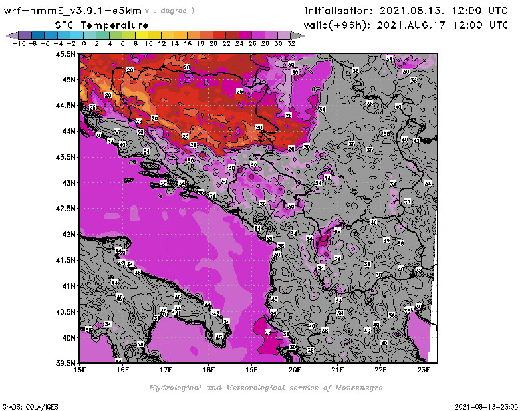This screenshot has width=532, height=411.
Task: Click the gray arrow at the legend's right end
Action: [x=297, y=35]
